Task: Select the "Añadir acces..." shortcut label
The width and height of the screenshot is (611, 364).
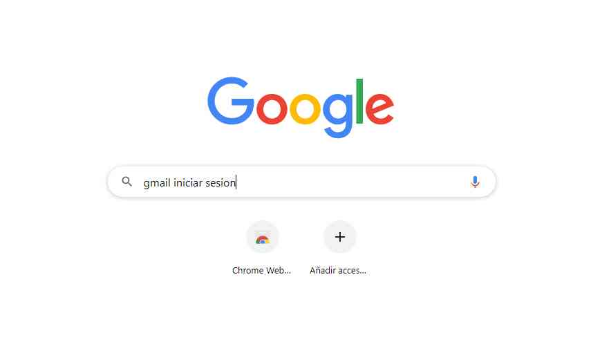Action: point(338,270)
